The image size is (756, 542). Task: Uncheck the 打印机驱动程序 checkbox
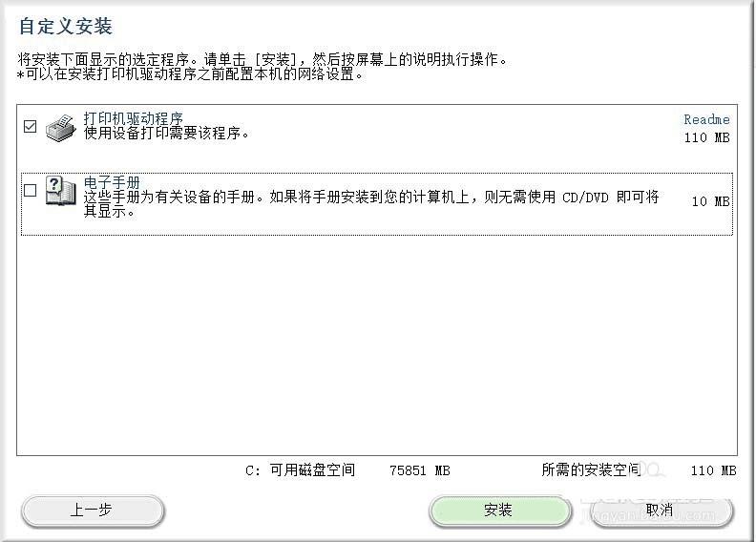[x=30, y=127]
